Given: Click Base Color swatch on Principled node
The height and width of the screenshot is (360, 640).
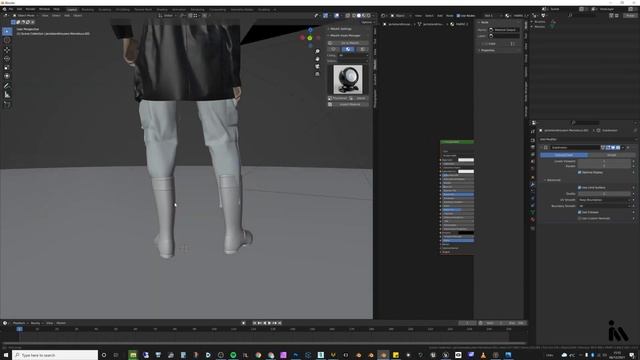Looking at the screenshot, I should [x=466, y=160].
